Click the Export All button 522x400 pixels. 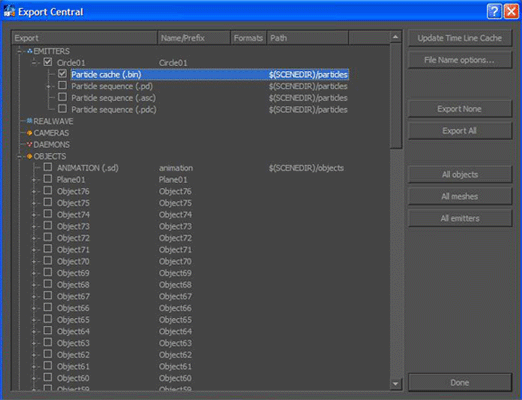(x=460, y=131)
